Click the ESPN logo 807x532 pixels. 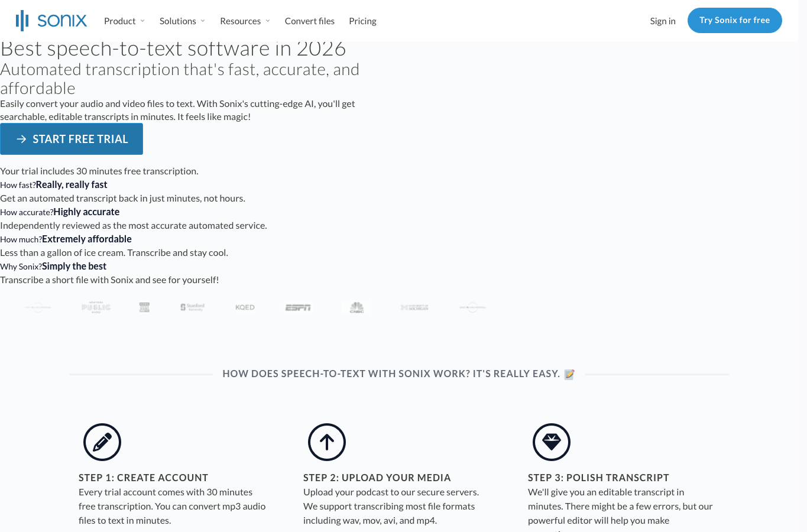pyautogui.click(x=298, y=307)
